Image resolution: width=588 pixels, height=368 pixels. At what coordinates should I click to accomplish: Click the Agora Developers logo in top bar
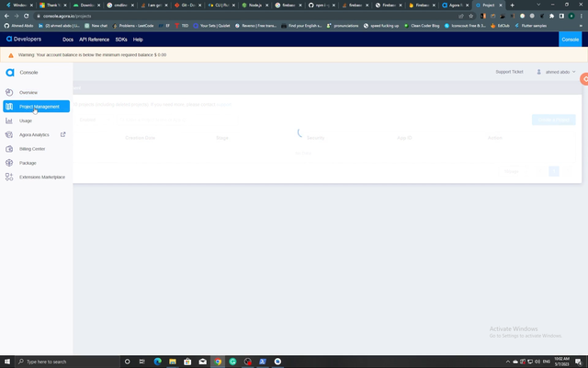[24, 39]
